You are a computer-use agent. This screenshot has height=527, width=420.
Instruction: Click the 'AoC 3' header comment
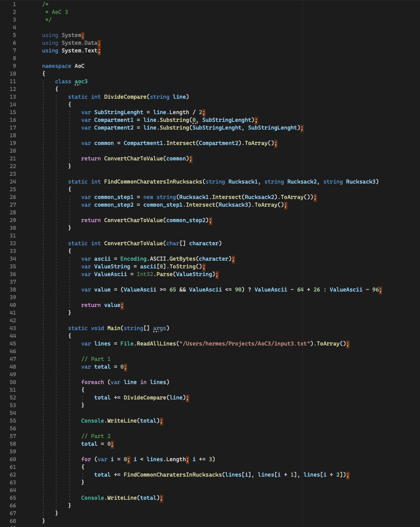click(x=60, y=12)
